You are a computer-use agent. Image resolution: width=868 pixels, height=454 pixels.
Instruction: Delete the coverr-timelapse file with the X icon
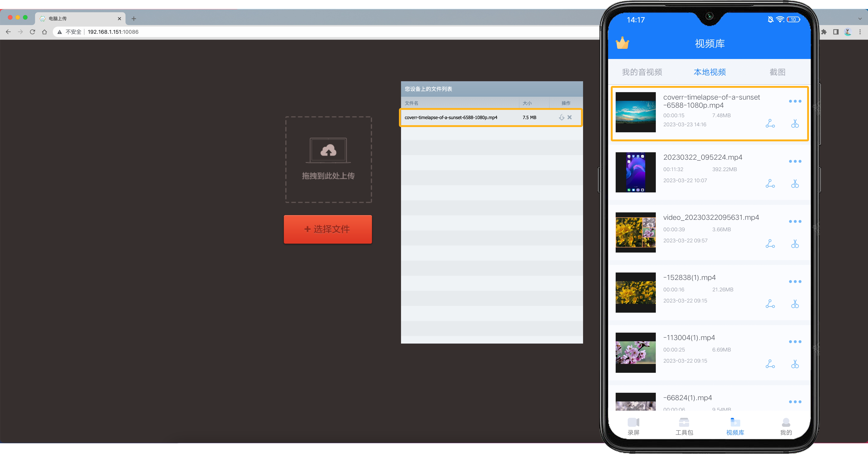click(569, 117)
